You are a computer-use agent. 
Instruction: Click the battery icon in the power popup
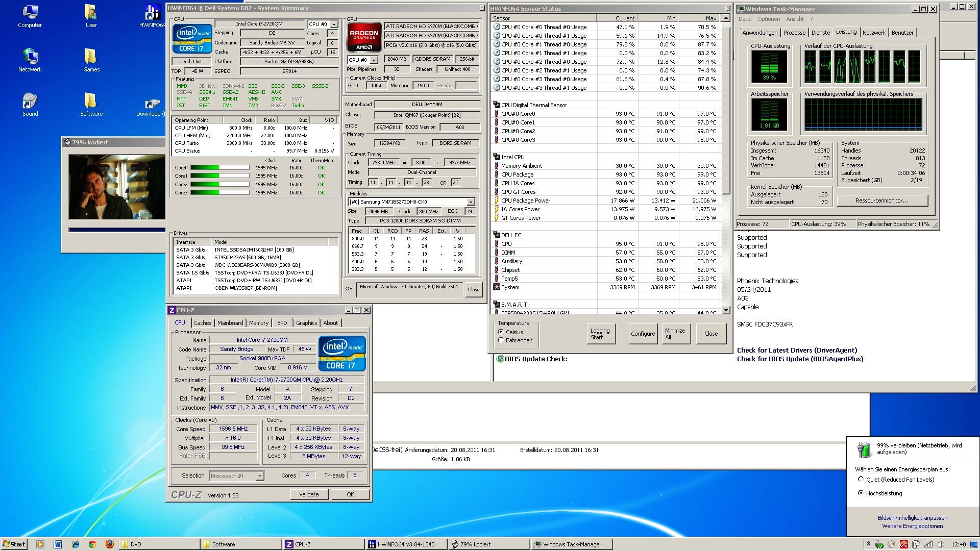(x=864, y=449)
